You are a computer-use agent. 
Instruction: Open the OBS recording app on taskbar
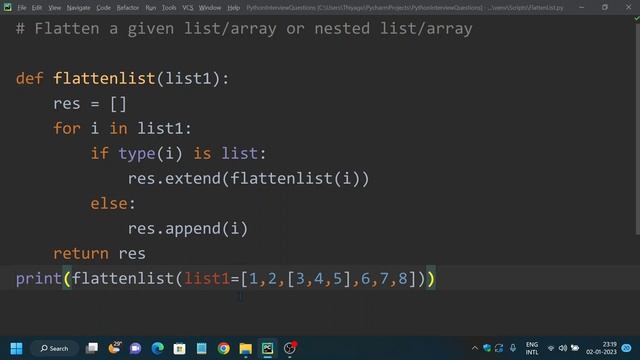(290, 348)
